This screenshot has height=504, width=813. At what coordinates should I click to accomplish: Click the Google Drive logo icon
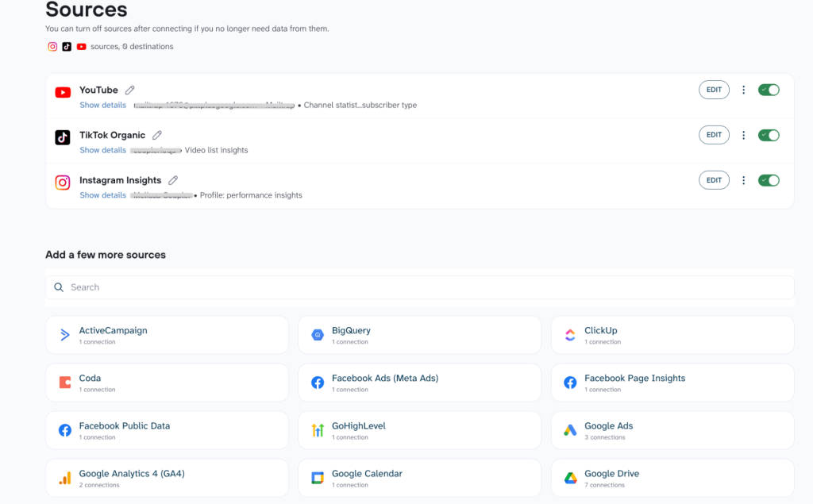(x=570, y=478)
